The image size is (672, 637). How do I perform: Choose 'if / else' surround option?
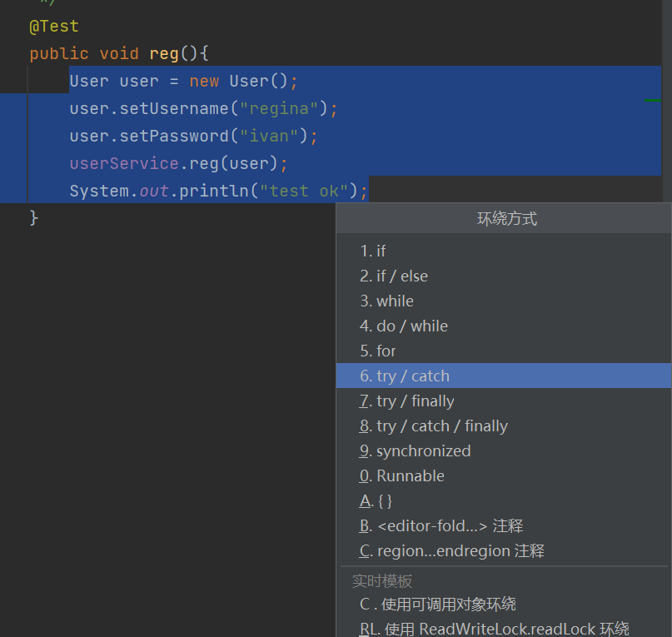[x=394, y=276]
